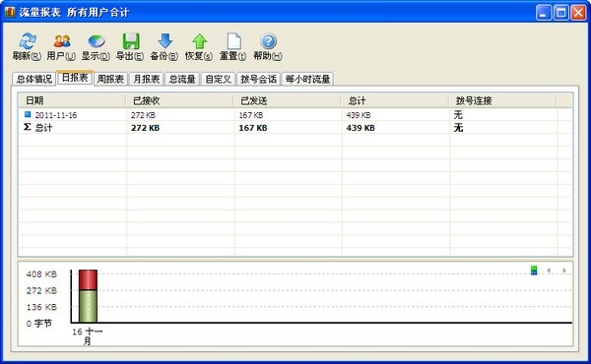591x364 pixels.
Task: Open the 帮助 help icon
Action: (x=268, y=41)
